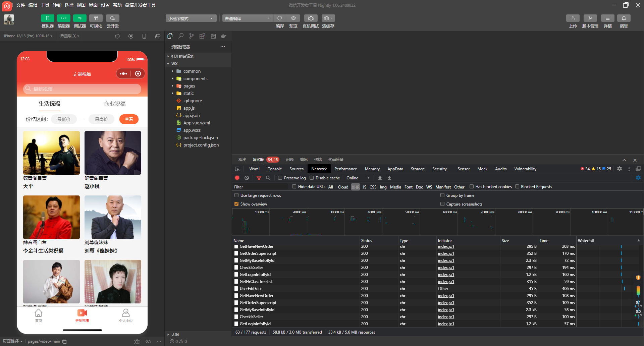Viewport: 644px width, 346px height.
Task: Open the cloud development icon
Action: 112,18
